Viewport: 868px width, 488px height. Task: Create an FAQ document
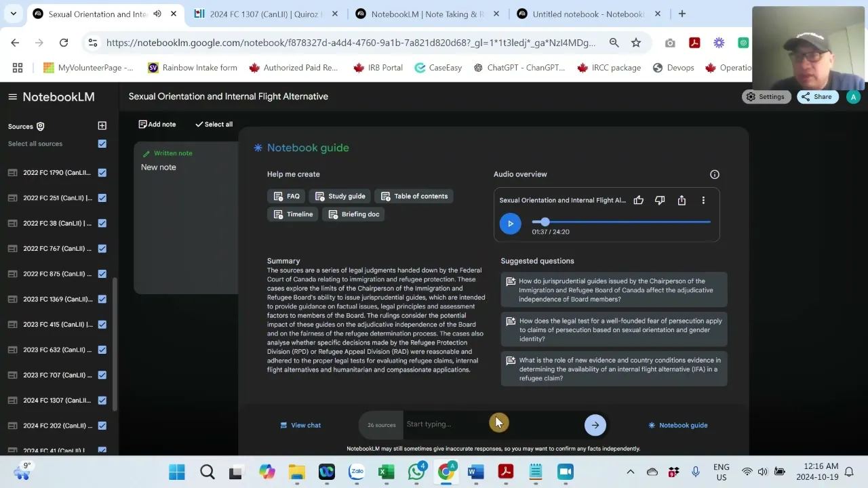point(286,197)
